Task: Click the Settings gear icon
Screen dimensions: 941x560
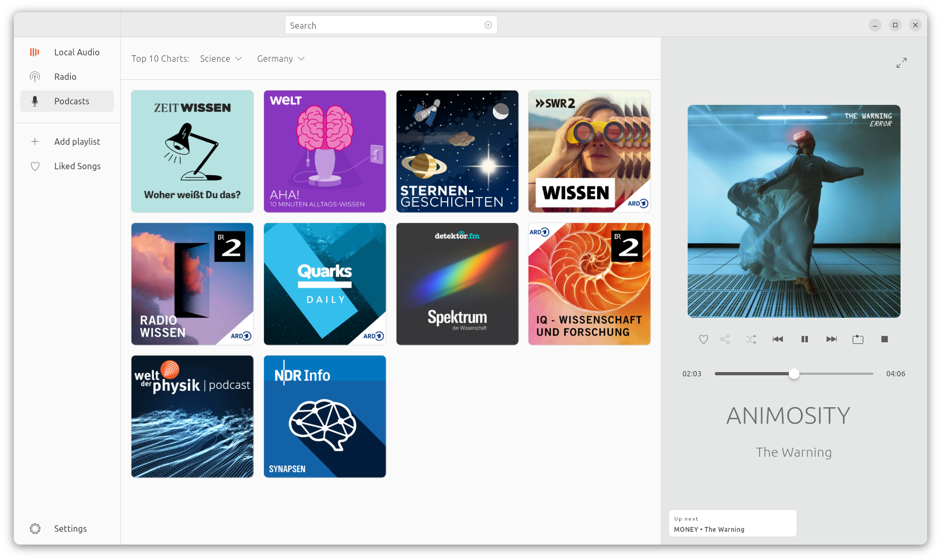Action: pyautogui.click(x=35, y=529)
